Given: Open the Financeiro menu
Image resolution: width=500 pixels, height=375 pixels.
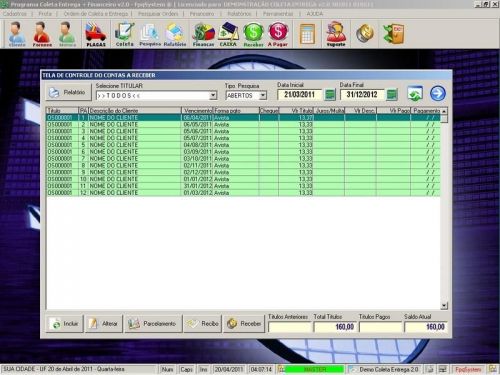Looking at the screenshot, I should [x=202, y=14].
